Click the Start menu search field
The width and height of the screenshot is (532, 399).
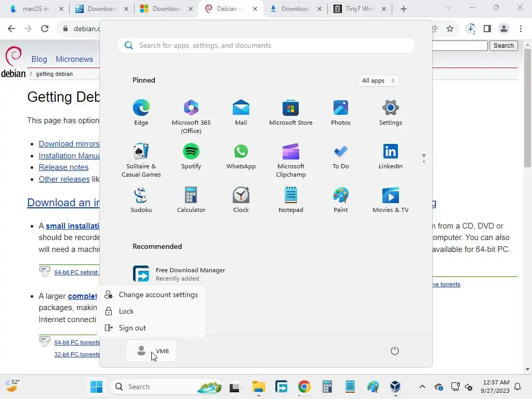266,46
